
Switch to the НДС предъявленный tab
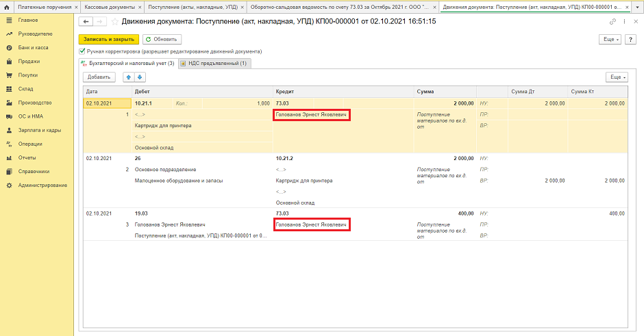coord(214,64)
